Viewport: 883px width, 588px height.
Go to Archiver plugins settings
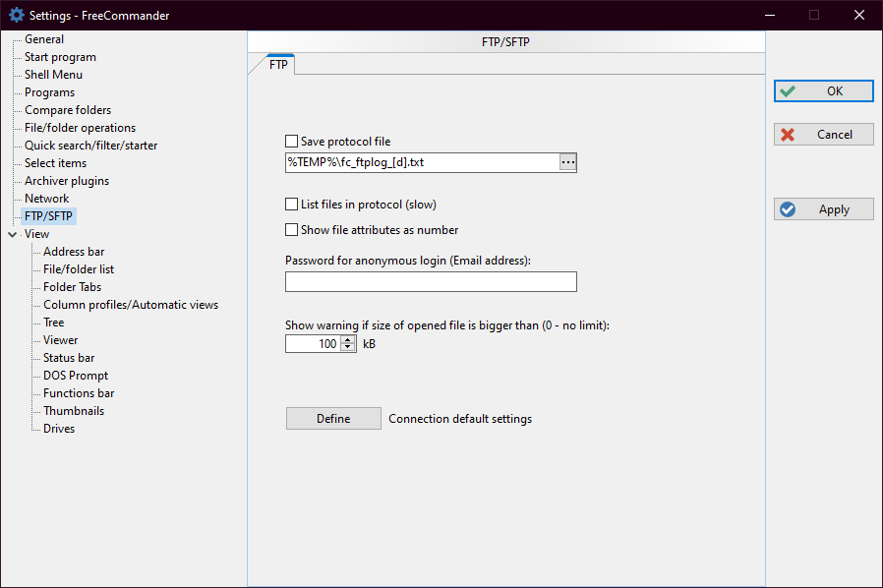(x=67, y=181)
